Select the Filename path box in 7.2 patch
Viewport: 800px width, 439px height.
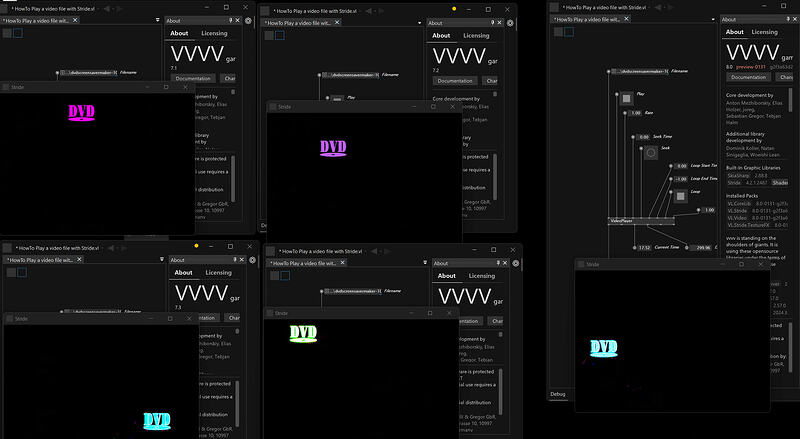[x=351, y=75]
